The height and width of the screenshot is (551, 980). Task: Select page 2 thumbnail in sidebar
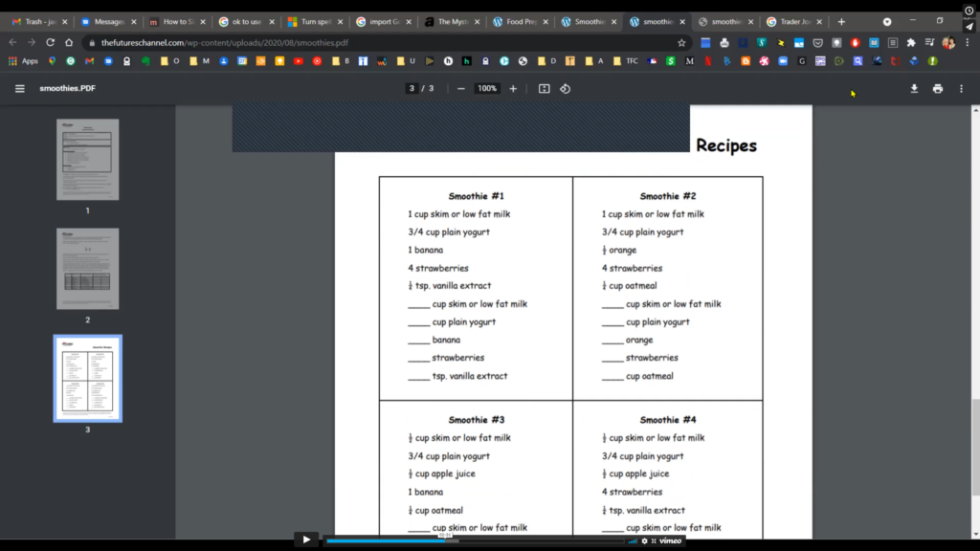pyautogui.click(x=88, y=269)
